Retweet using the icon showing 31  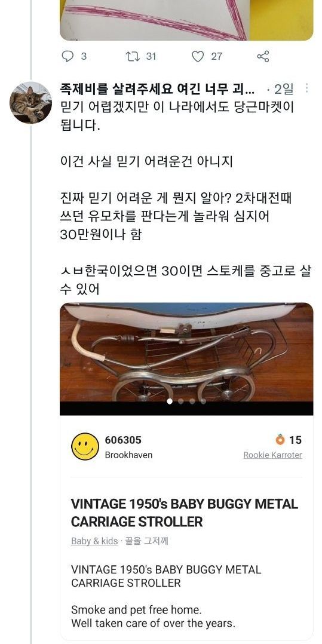131,56
